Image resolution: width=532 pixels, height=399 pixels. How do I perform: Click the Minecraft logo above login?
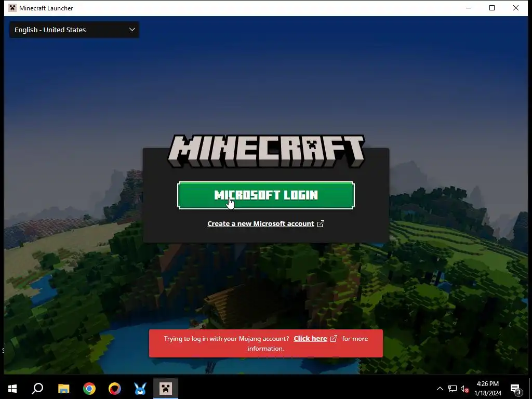(266, 151)
